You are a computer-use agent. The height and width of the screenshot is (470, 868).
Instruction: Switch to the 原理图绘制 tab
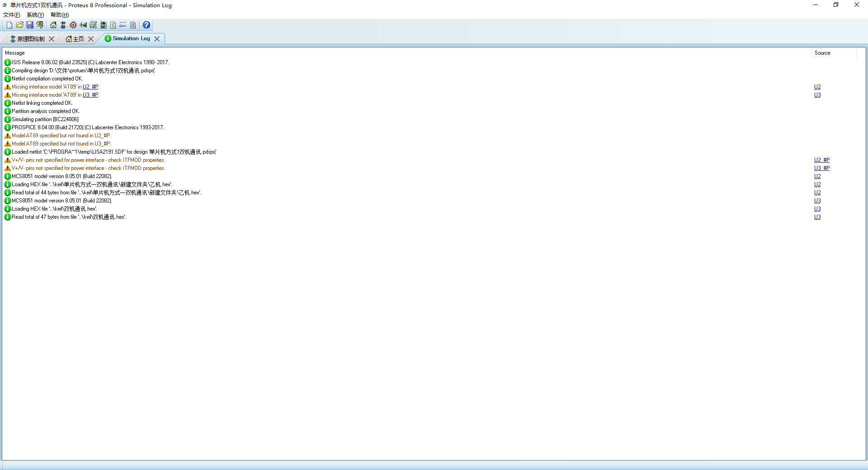pos(31,39)
